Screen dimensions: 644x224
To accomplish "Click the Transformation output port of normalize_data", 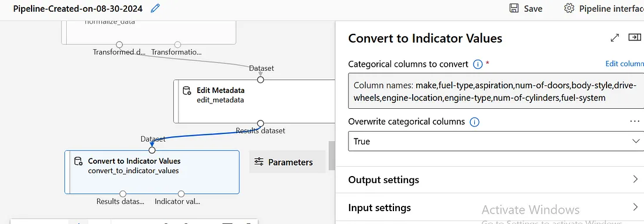I will (177, 44).
